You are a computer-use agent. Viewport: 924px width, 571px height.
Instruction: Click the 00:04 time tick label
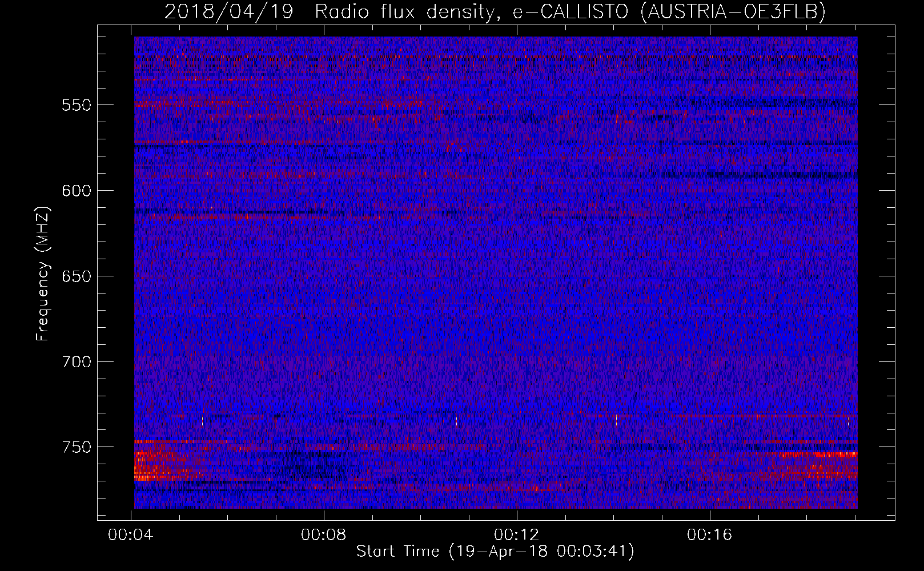pos(131,534)
